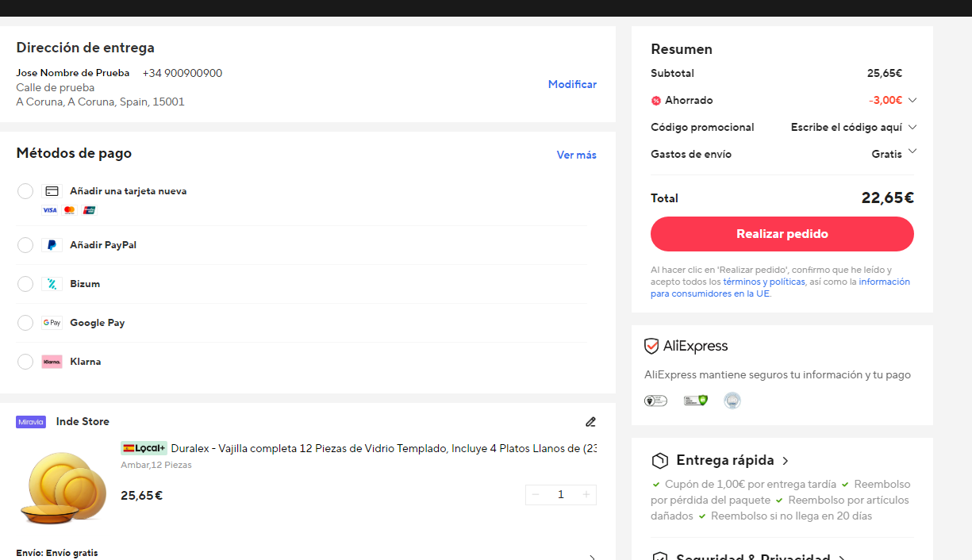Click the Ambar,12 Piezas variant text
The height and width of the screenshot is (560, 972).
(x=156, y=465)
